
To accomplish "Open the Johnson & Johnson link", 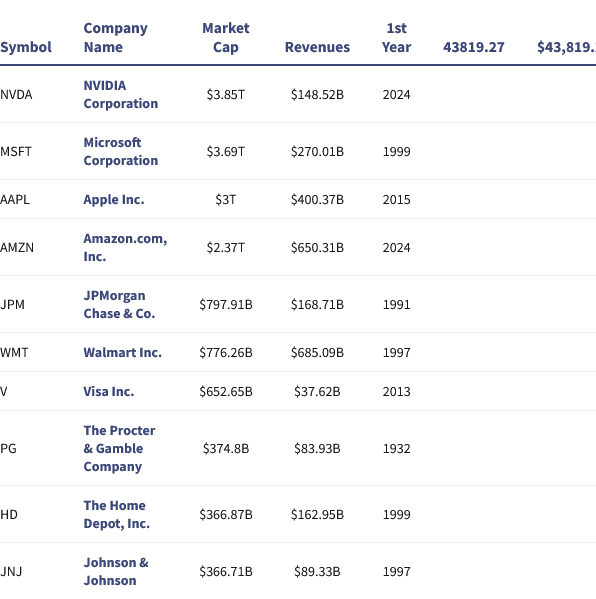I will [x=116, y=571].
